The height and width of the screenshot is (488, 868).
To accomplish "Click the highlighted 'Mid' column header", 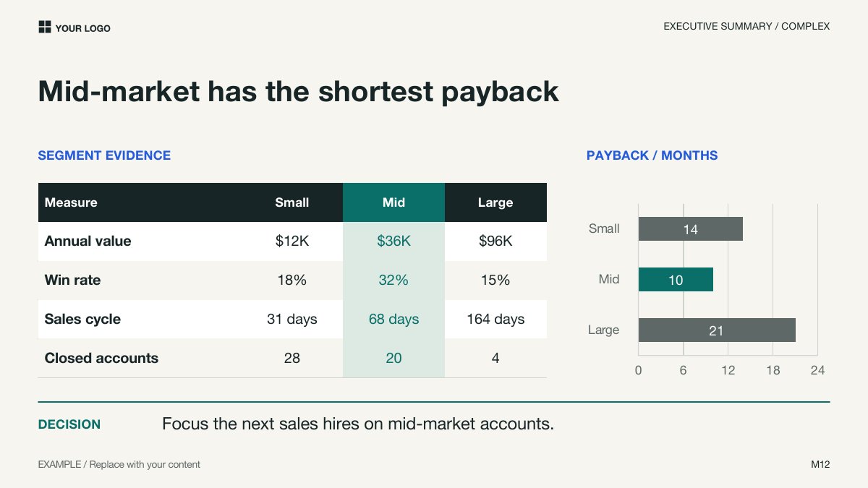I will tap(393, 202).
